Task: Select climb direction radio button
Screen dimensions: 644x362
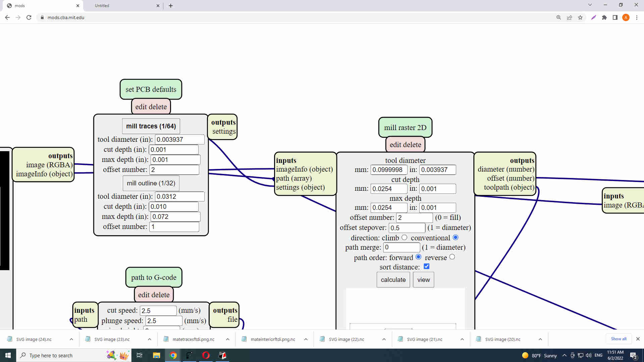Action: (405, 237)
